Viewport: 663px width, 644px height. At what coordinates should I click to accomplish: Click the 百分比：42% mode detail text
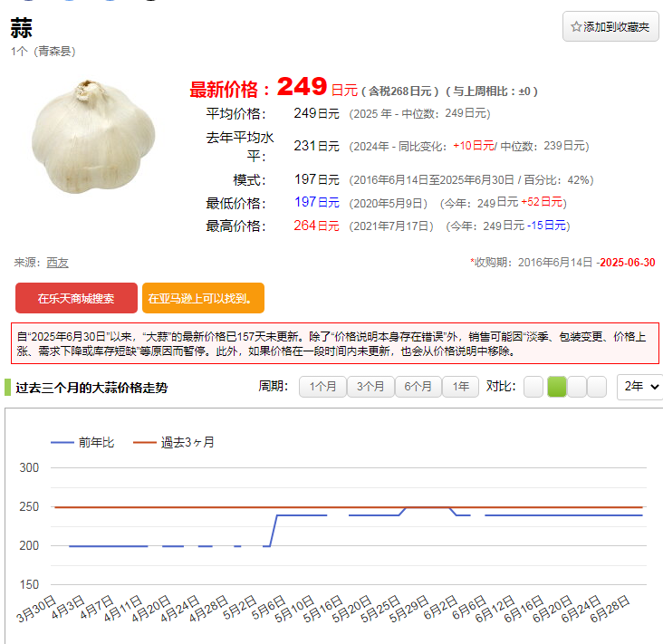(x=557, y=180)
